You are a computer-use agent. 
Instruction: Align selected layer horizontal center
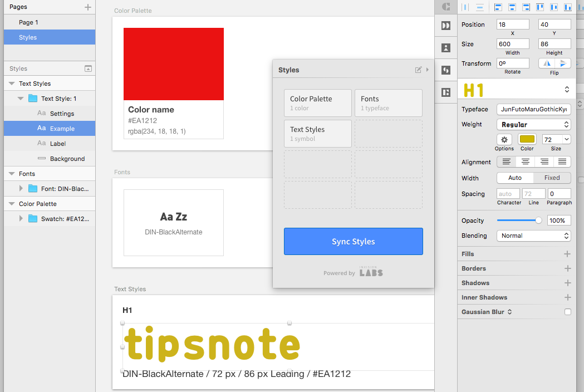(512, 7)
